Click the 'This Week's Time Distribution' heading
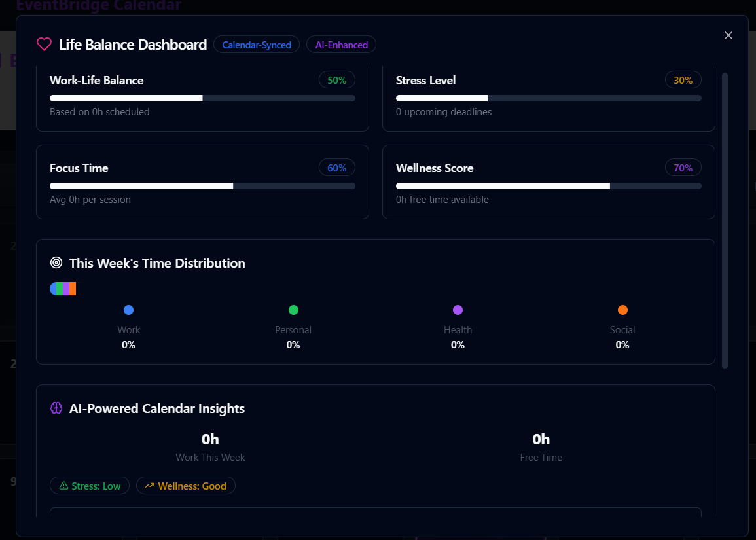This screenshot has height=540, width=756. pos(157,263)
